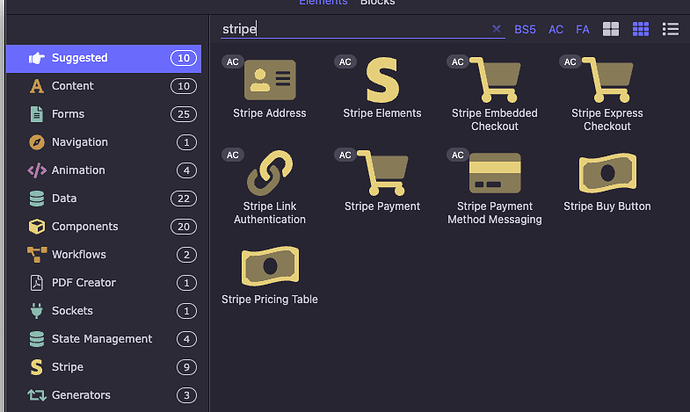Open the Generators category
This screenshot has width=690, height=412.
(x=103, y=395)
